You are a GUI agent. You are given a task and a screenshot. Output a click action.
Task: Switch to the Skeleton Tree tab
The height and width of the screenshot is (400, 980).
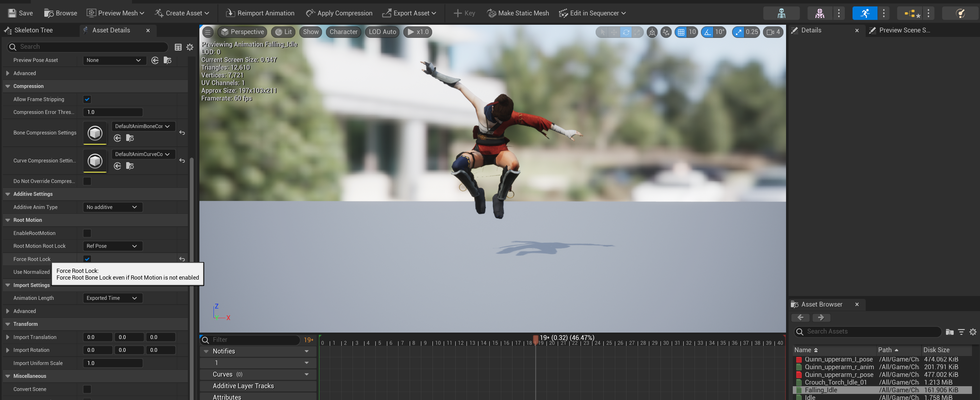[x=33, y=30]
